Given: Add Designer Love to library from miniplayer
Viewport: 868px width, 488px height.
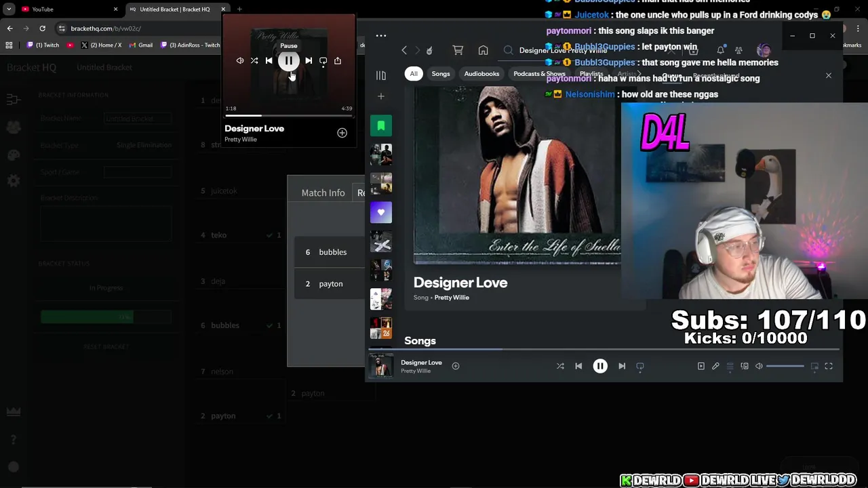Looking at the screenshot, I should tap(342, 133).
